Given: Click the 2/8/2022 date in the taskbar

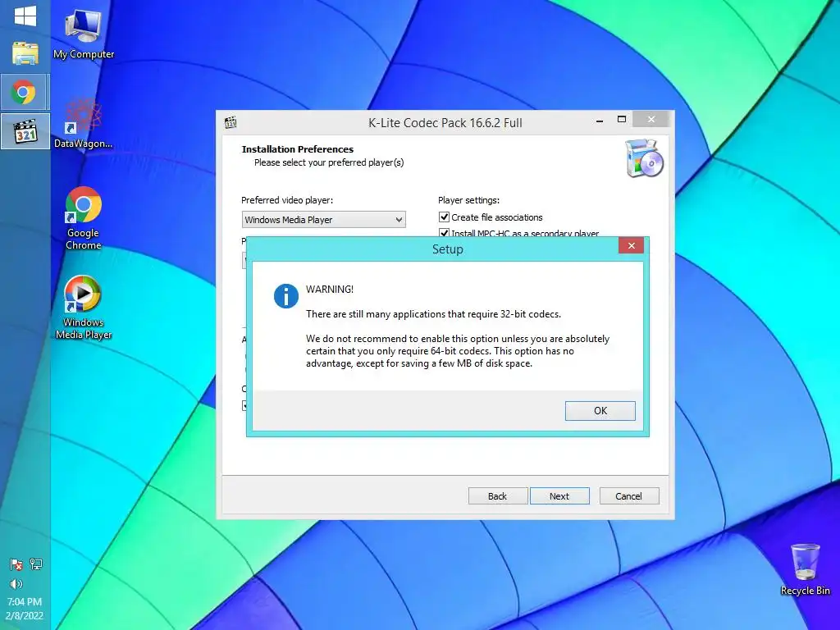Looking at the screenshot, I should coord(25,615).
